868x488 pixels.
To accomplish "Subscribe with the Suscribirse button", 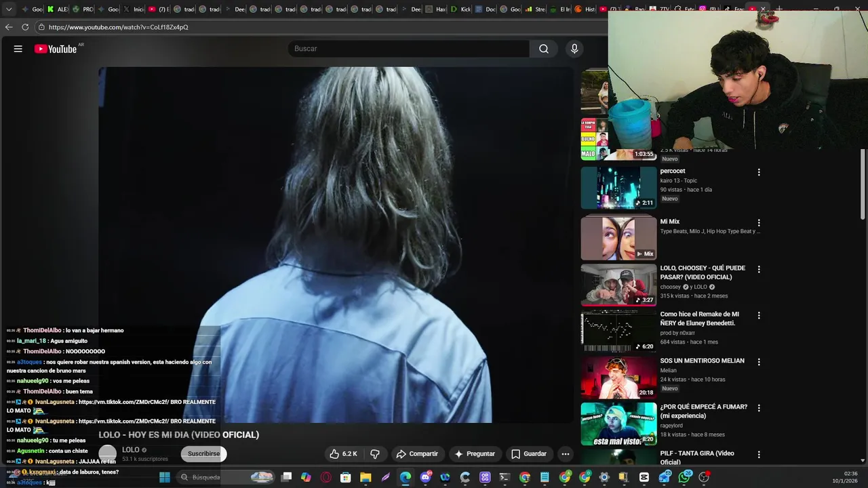I will (x=203, y=453).
